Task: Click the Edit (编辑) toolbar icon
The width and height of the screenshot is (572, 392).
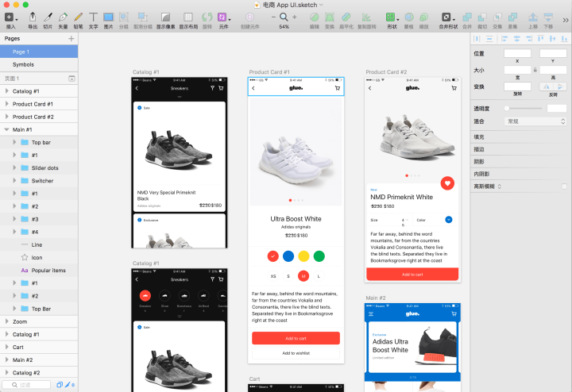Action: pos(314,17)
